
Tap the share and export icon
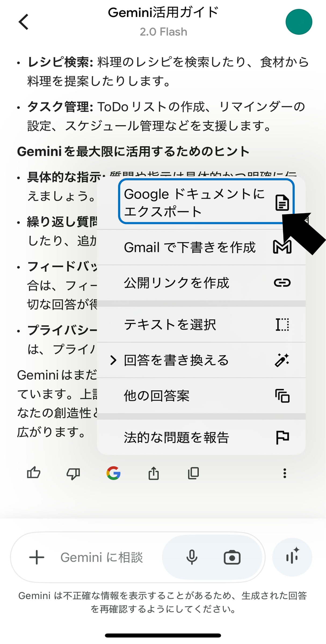154,473
